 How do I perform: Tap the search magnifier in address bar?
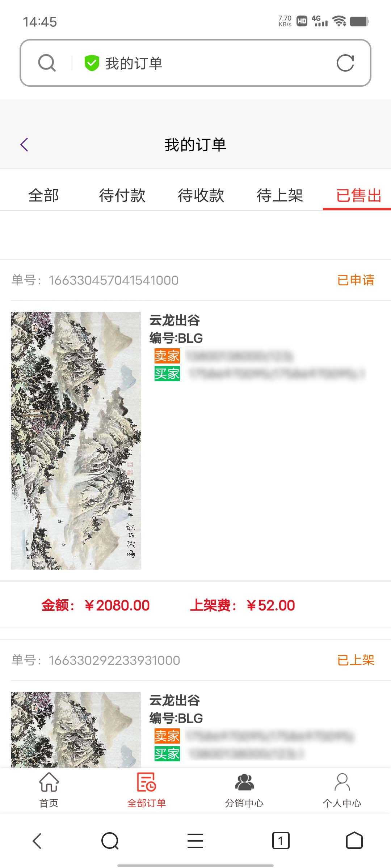pos(47,63)
